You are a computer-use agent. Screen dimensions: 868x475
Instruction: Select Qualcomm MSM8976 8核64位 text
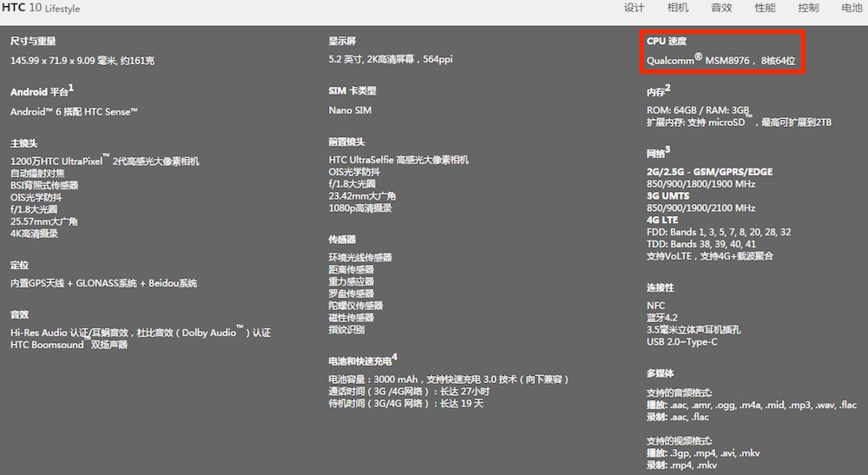coord(720,59)
